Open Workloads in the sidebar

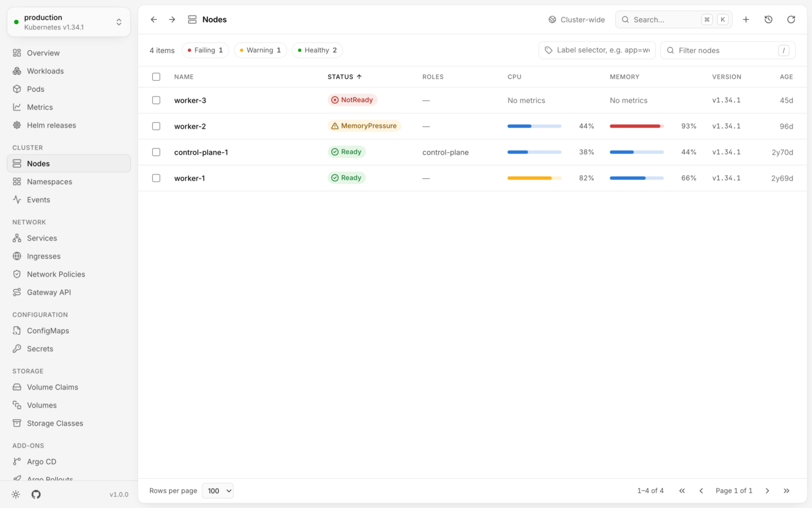click(x=69, y=71)
